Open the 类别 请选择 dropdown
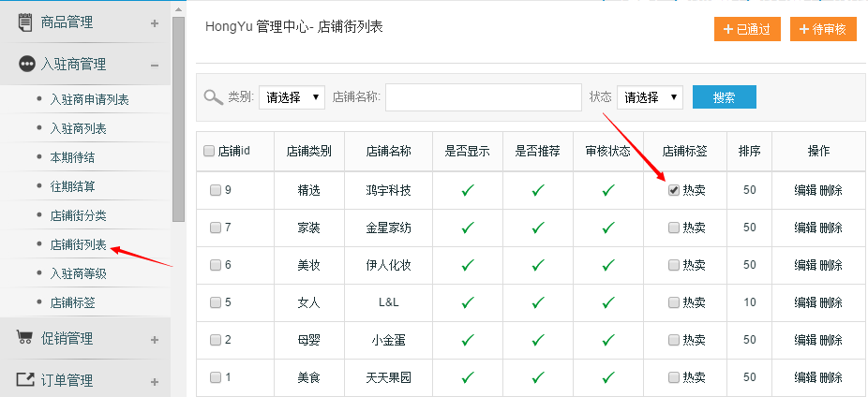This screenshot has height=397, width=868. point(292,97)
